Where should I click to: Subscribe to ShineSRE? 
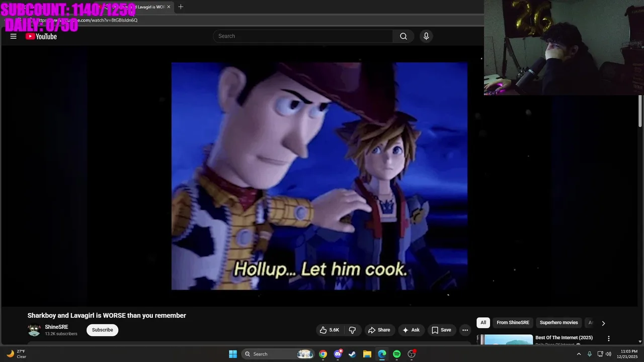tap(102, 330)
